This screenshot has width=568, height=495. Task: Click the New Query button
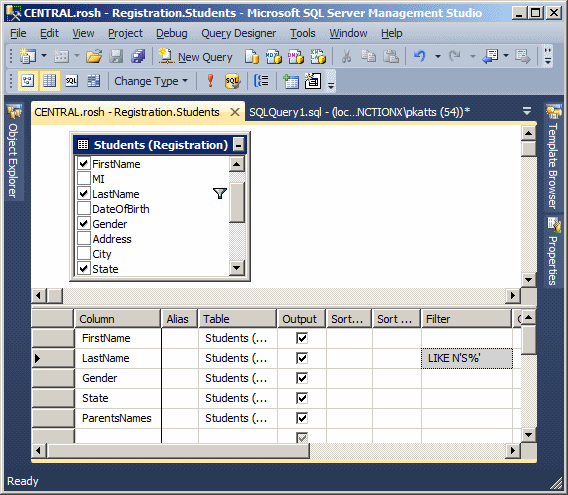196,57
